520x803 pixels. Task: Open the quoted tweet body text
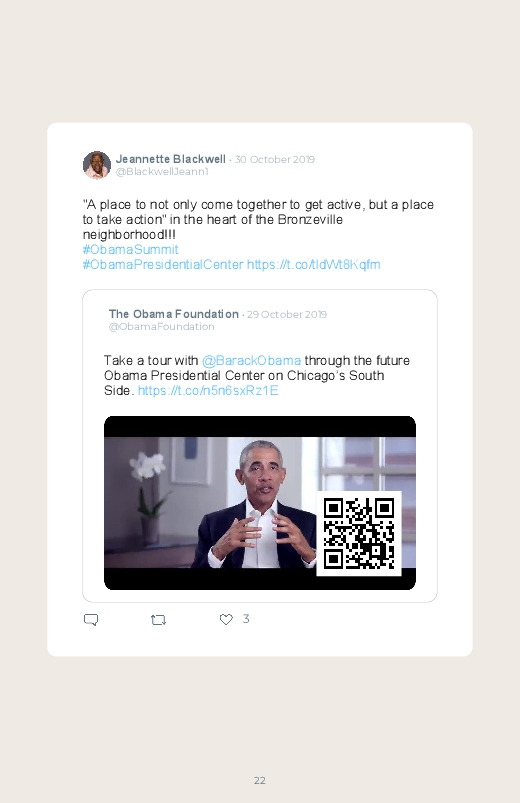[x=257, y=375]
